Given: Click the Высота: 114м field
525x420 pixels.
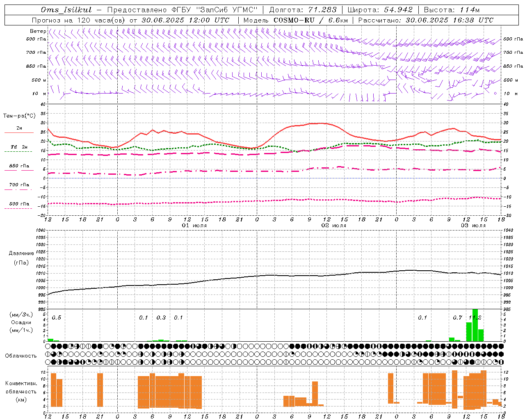Looking at the screenshot, I should [452, 10].
